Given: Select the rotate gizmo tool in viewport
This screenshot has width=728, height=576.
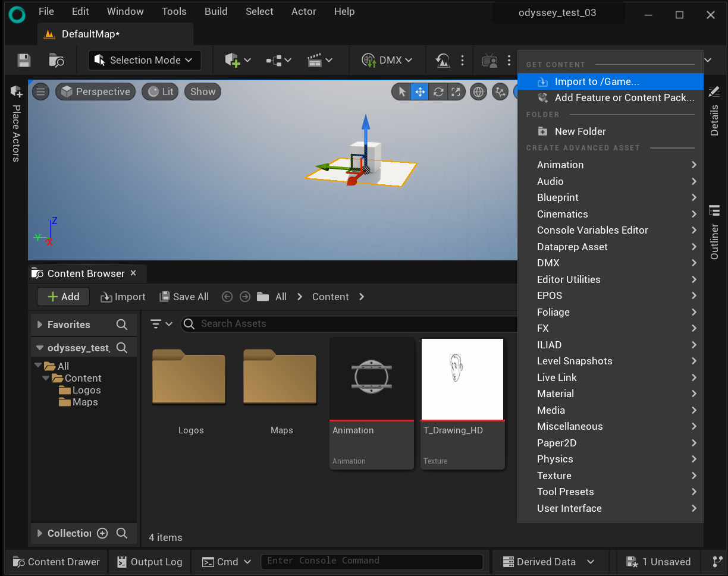Looking at the screenshot, I should tap(438, 92).
